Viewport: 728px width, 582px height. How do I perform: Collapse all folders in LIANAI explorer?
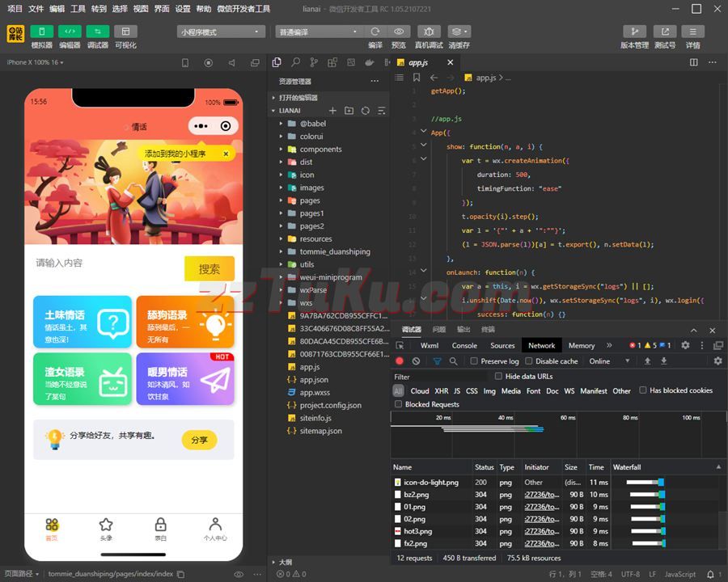382,111
